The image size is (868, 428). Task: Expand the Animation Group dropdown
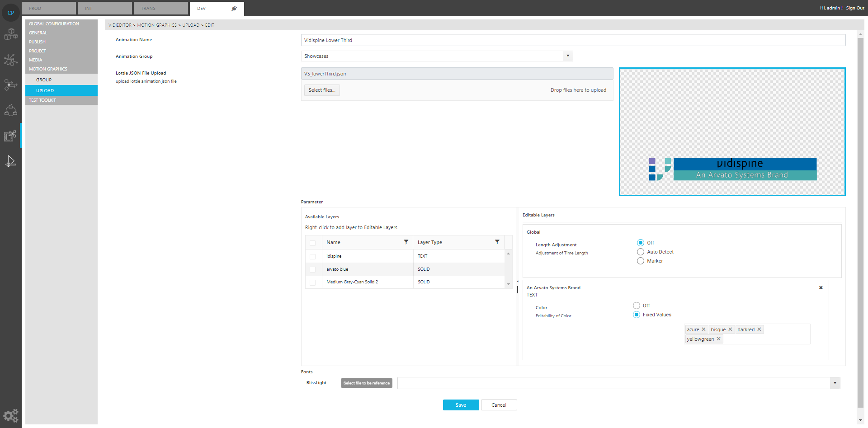(568, 56)
